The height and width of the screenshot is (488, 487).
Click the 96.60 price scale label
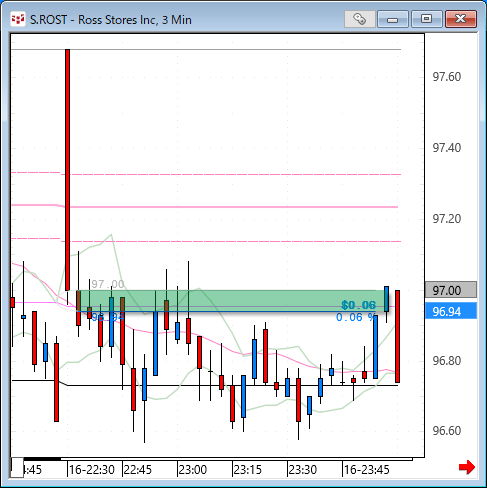click(x=447, y=431)
